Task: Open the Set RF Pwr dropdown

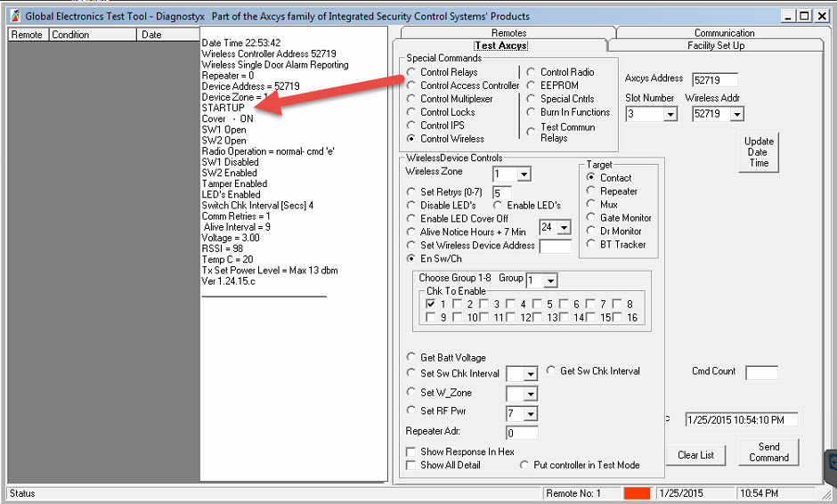Action: pyautogui.click(x=531, y=414)
